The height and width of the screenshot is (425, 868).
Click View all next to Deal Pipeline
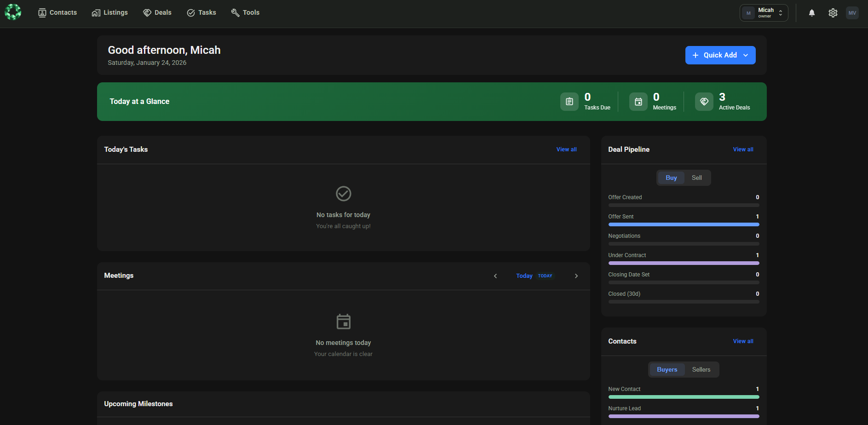tap(742, 149)
